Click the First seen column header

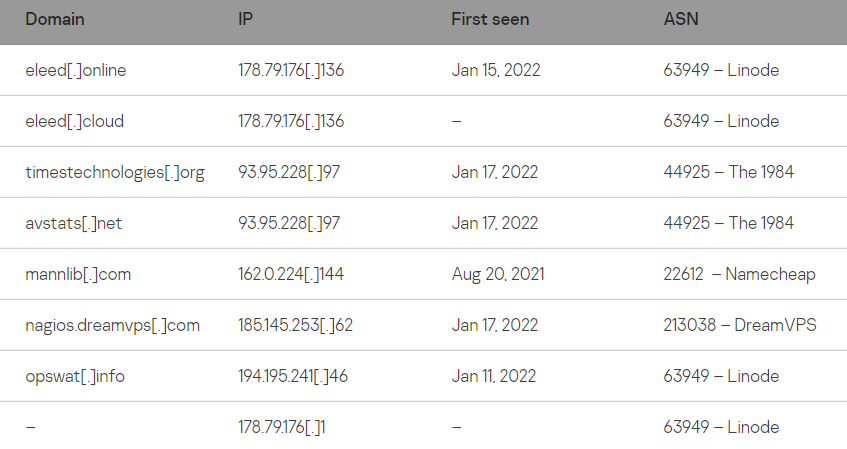[490, 19]
